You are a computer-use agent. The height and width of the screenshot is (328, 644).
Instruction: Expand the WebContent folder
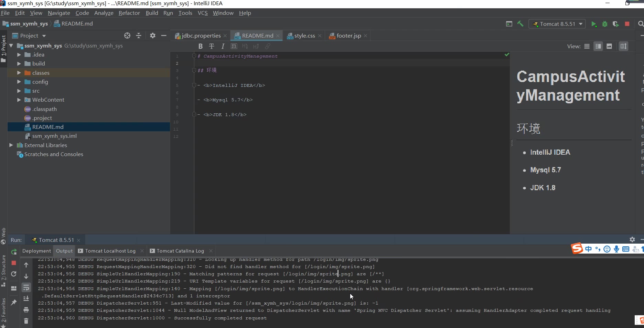tap(19, 100)
